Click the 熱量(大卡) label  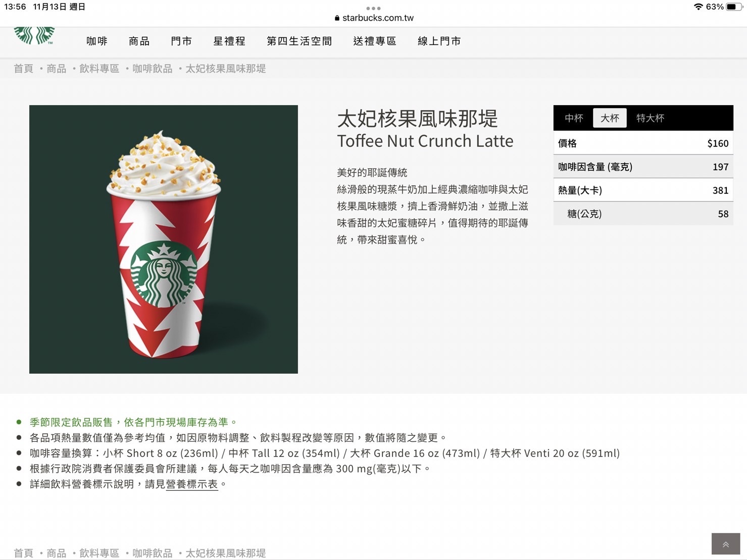click(580, 190)
